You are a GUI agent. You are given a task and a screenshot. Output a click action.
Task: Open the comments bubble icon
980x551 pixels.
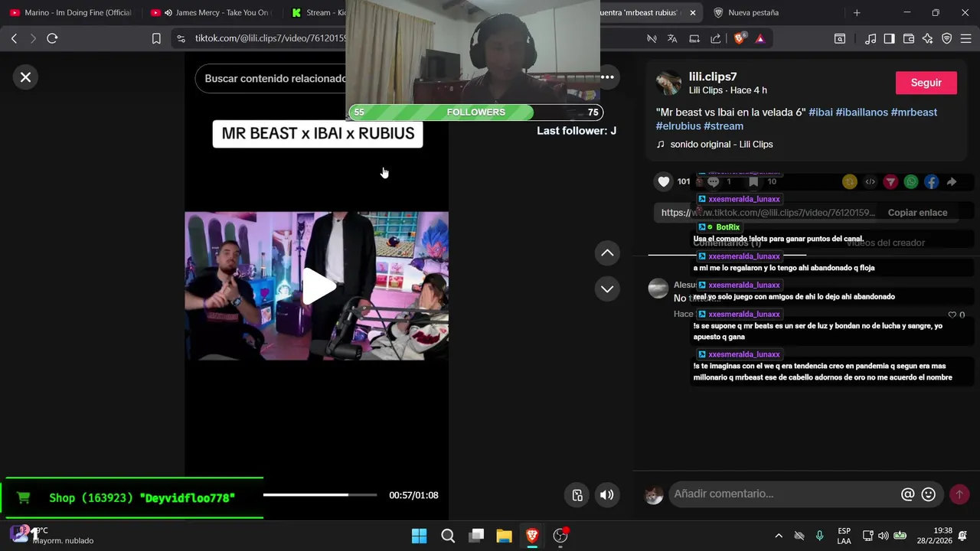713,181
